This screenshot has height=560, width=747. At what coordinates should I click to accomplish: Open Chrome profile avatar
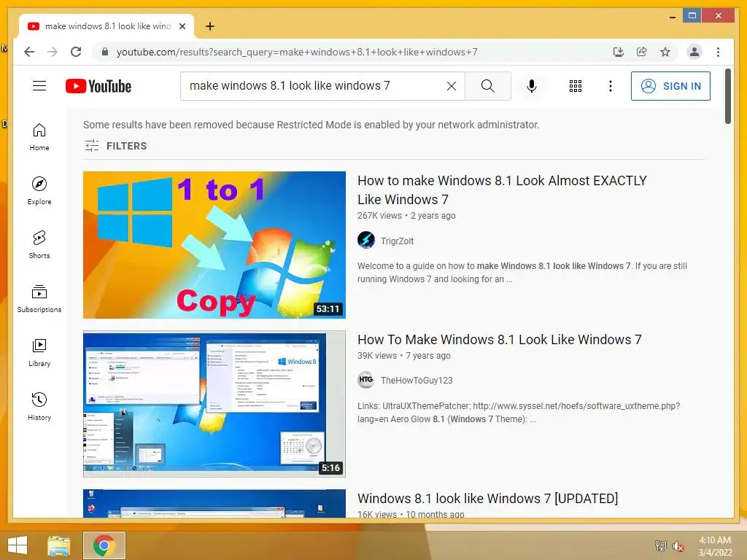[x=694, y=52]
